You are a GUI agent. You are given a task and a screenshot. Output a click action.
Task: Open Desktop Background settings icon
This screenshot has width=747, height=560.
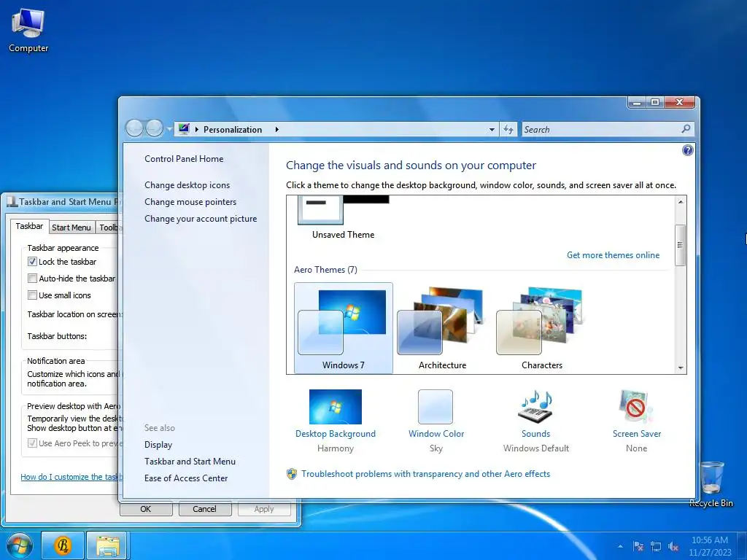tap(336, 407)
